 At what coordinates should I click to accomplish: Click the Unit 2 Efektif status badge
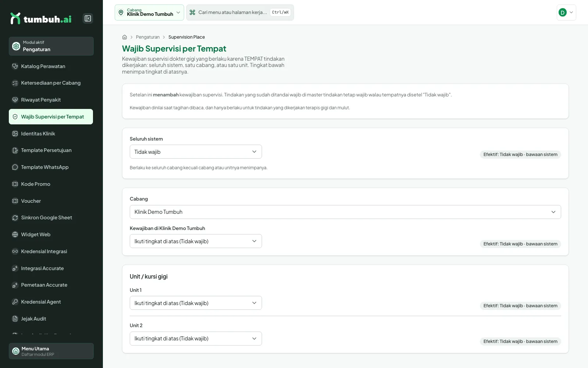(x=520, y=342)
